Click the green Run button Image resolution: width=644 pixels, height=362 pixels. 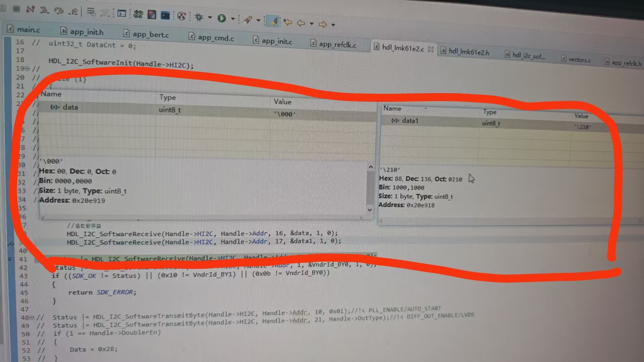221,18
